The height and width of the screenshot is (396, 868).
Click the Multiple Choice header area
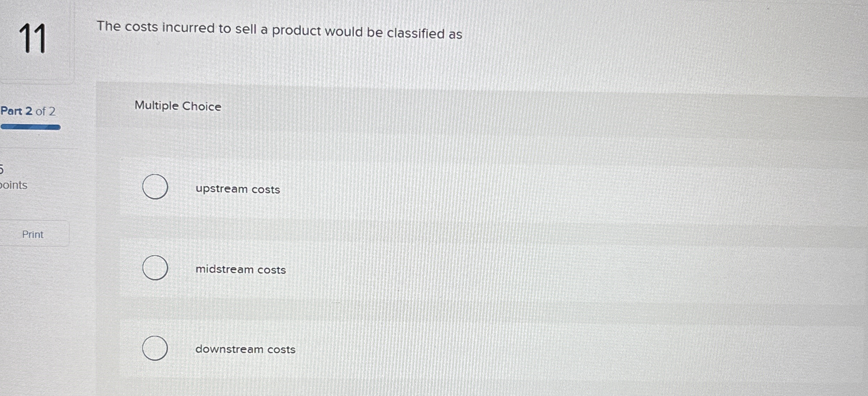(x=178, y=106)
